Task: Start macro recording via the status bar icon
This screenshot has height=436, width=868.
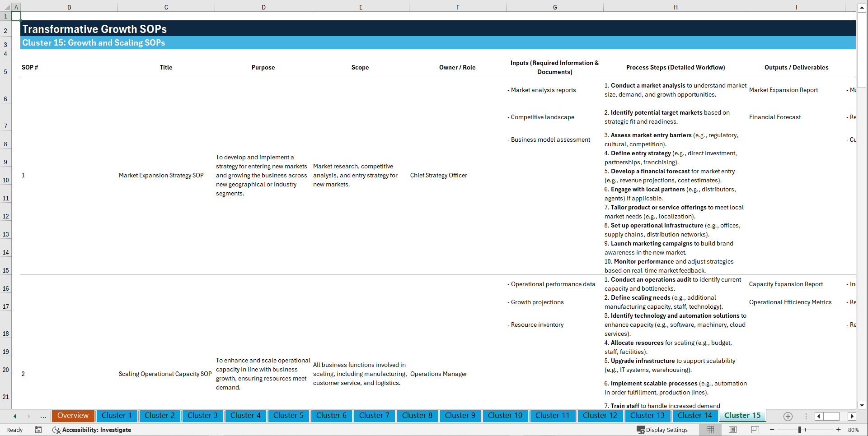Action: pos(38,430)
